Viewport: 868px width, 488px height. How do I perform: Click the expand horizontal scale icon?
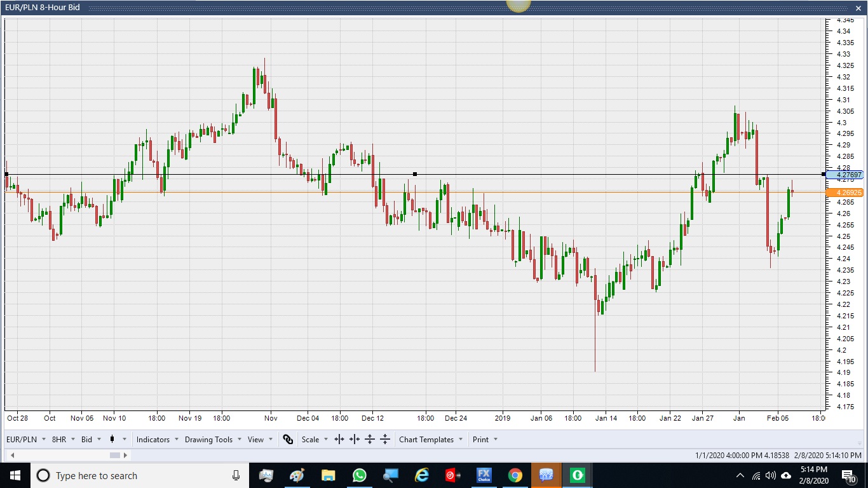coord(339,439)
